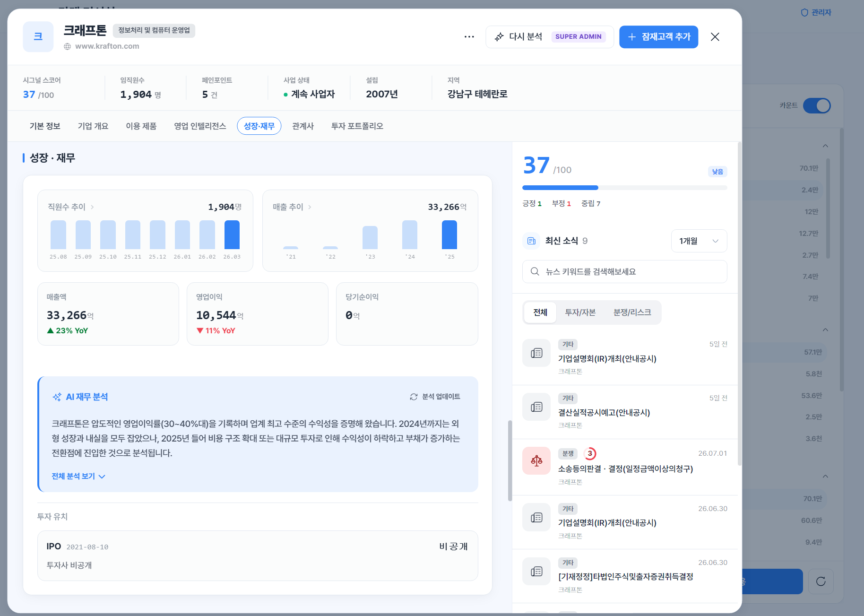Image resolution: width=864 pixels, height=616 pixels.
Task: Click the IPO investment row label
Action: tap(54, 547)
